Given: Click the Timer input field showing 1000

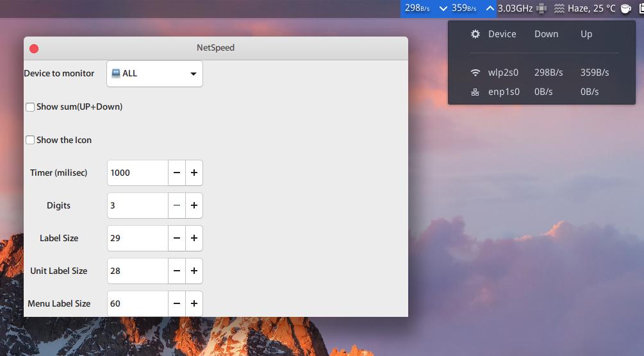Looking at the screenshot, I should point(138,173).
